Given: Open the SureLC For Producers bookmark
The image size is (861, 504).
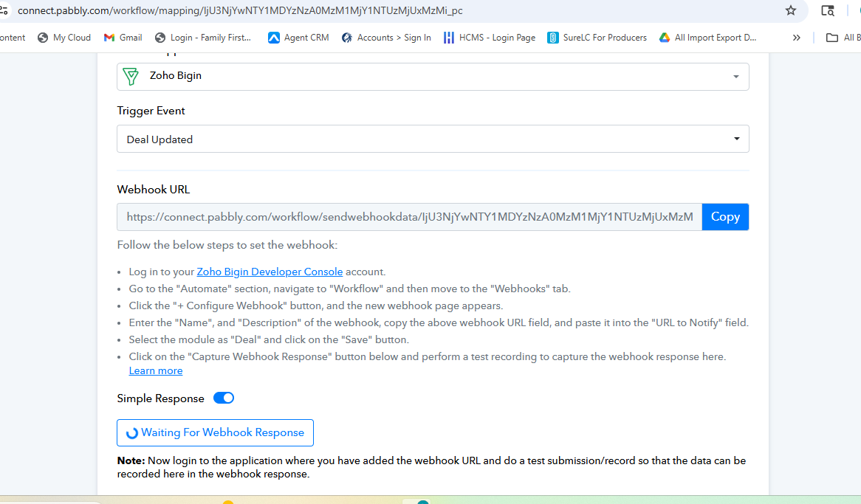Looking at the screenshot, I should tap(597, 38).
